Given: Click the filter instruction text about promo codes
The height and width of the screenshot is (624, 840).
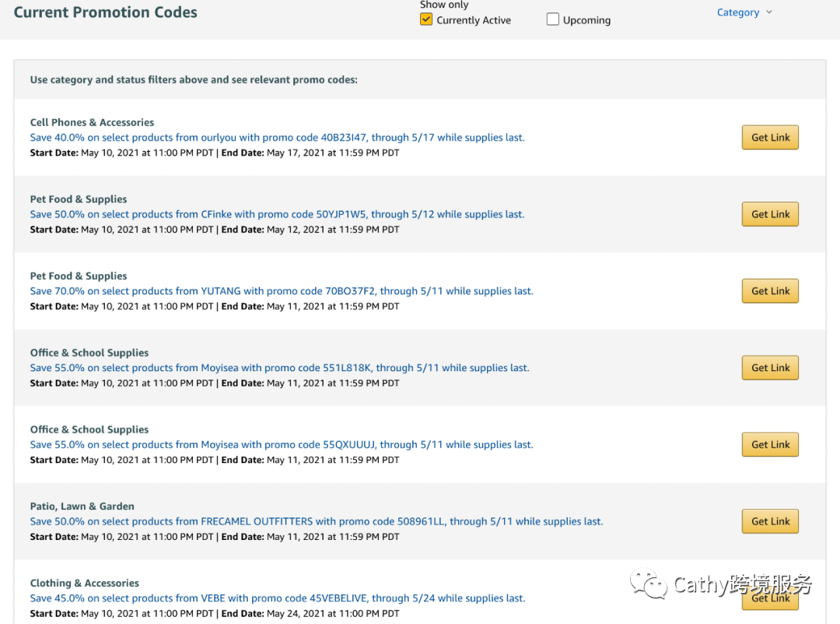Looking at the screenshot, I should (194, 79).
